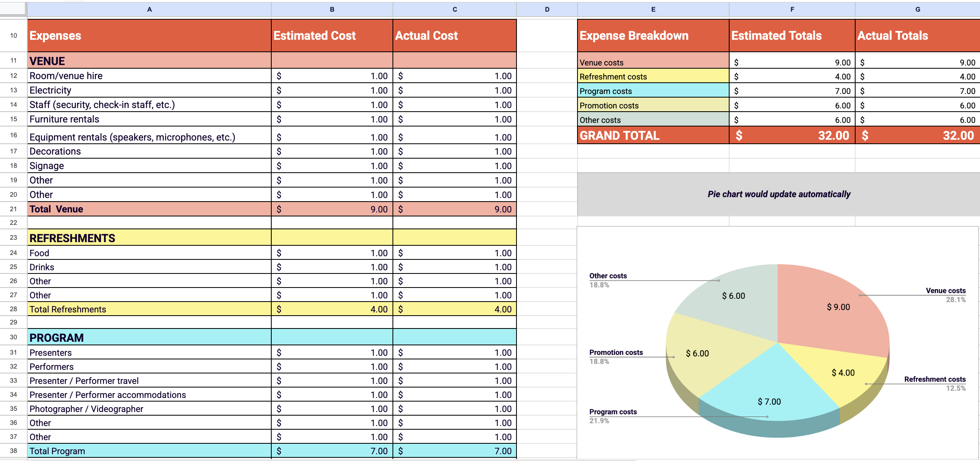Select the 'Food' cell
980x461 pixels.
click(x=149, y=253)
